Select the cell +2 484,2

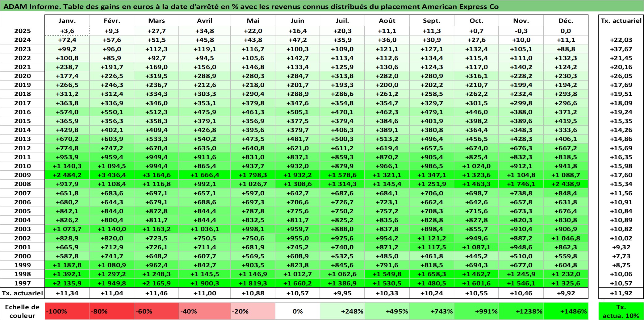coord(67,175)
